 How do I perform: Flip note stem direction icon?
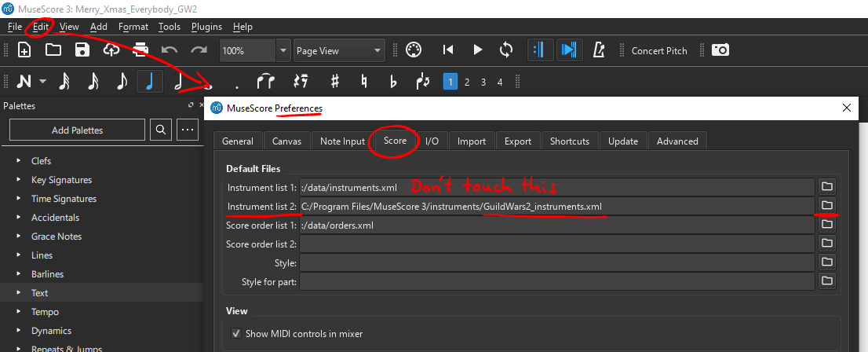click(x=422, y=82)
